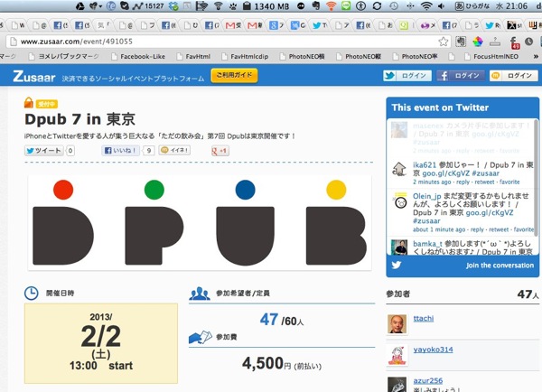The image size is (542, 392).
Task: Click the payment icon beside 参加費
Action: 201,338
